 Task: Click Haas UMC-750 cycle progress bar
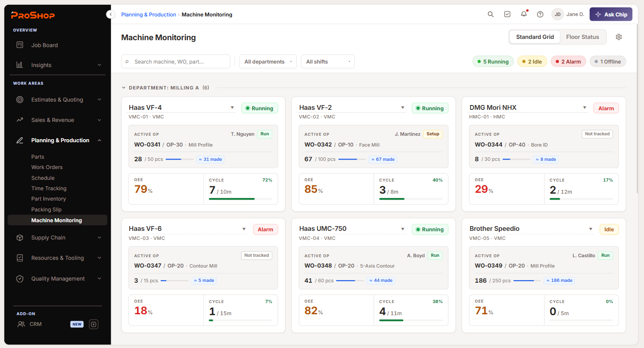click(411, 320)
